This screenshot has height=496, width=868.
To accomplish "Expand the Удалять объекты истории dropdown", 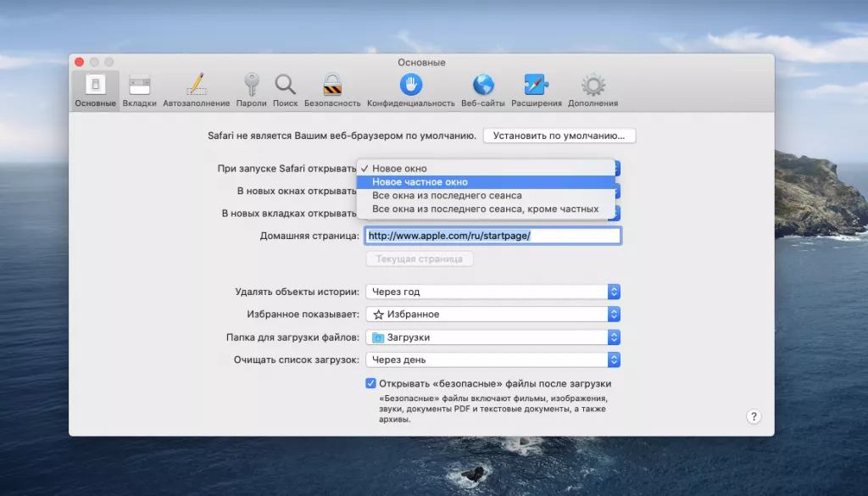I will 492,292.
